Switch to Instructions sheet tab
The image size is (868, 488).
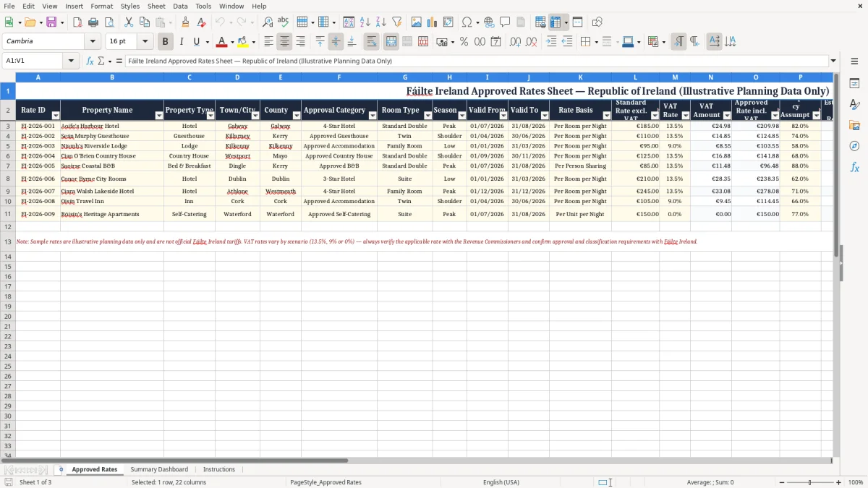[218, 469]
